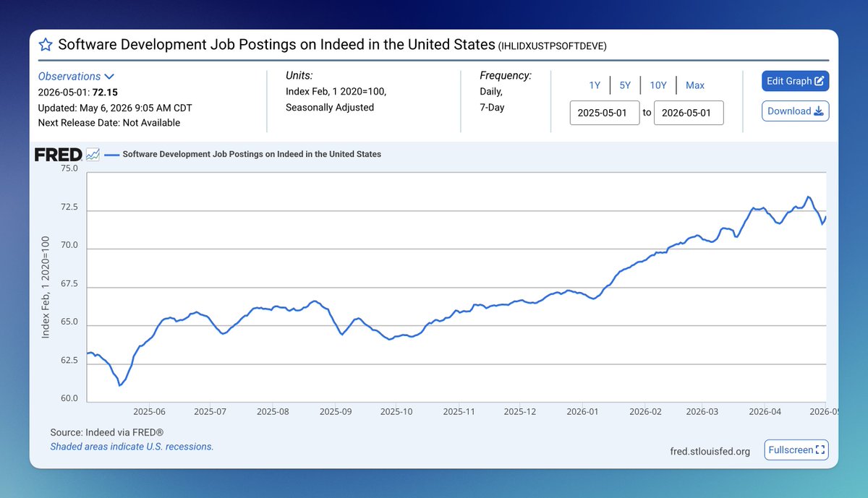Click Source: Indeed via FRED text

click(107, 432)
